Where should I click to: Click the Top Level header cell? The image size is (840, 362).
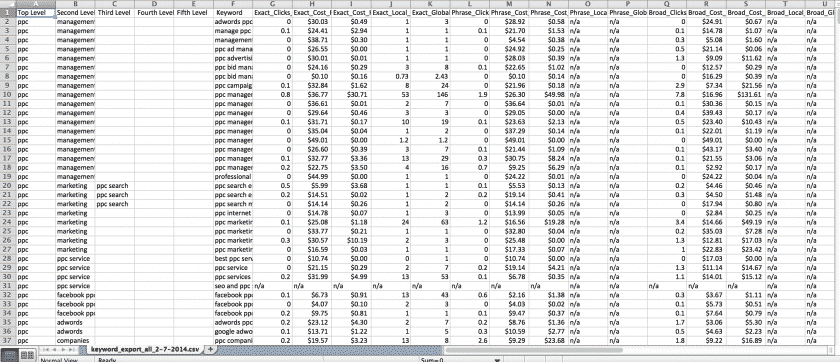[35, 12]
